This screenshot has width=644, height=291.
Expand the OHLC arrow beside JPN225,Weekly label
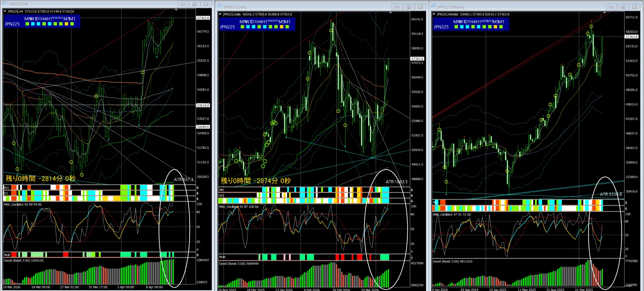click(434, 14)
